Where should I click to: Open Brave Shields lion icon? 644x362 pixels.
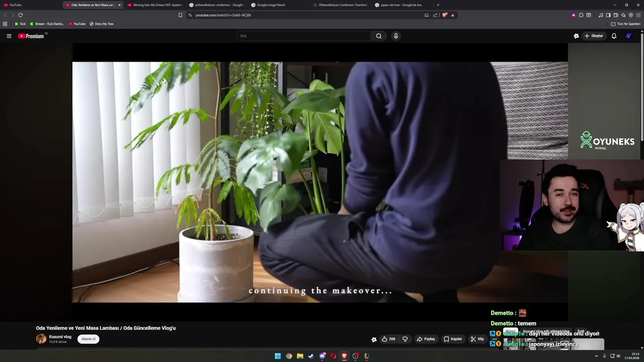click(x=445, y=15)
